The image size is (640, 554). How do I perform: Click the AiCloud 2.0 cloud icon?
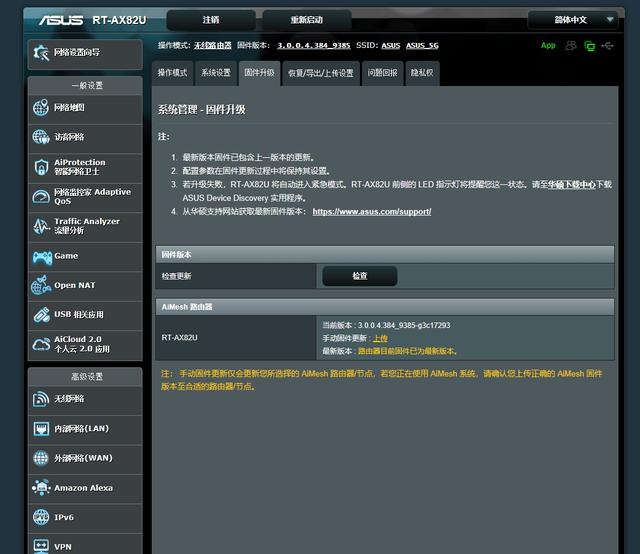click(41, 344)
